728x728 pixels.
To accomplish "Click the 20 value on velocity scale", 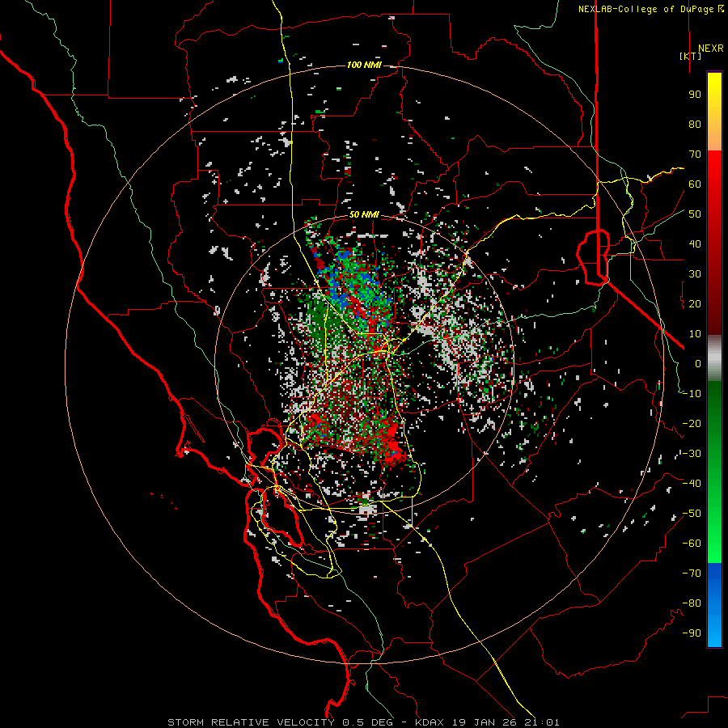I will [695, 304].
